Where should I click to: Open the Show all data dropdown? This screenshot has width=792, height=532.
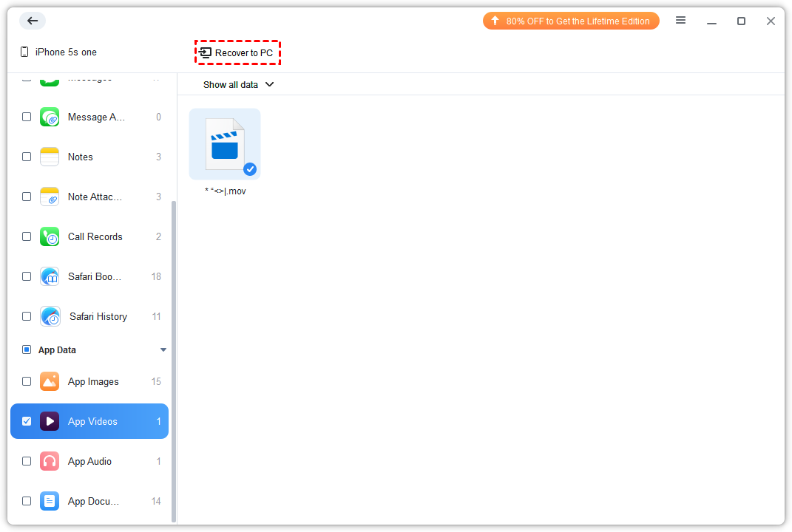coord(238,84)
